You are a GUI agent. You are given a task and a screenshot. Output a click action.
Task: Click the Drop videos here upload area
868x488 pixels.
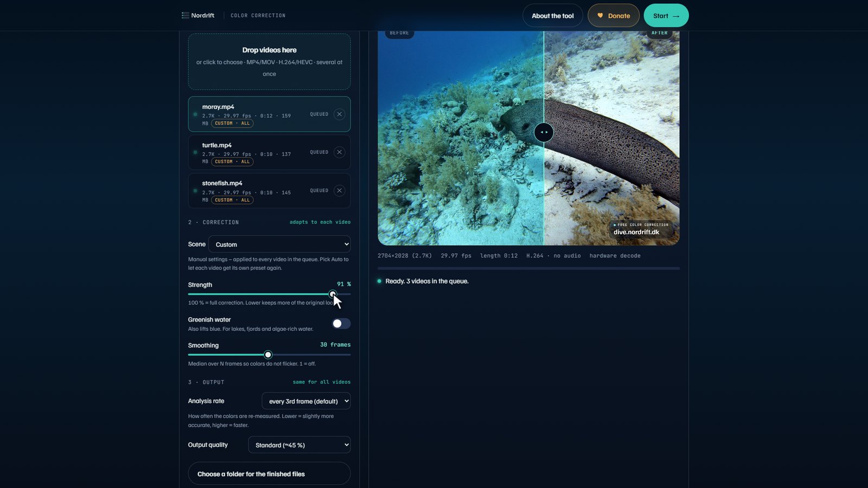point(269,62)
